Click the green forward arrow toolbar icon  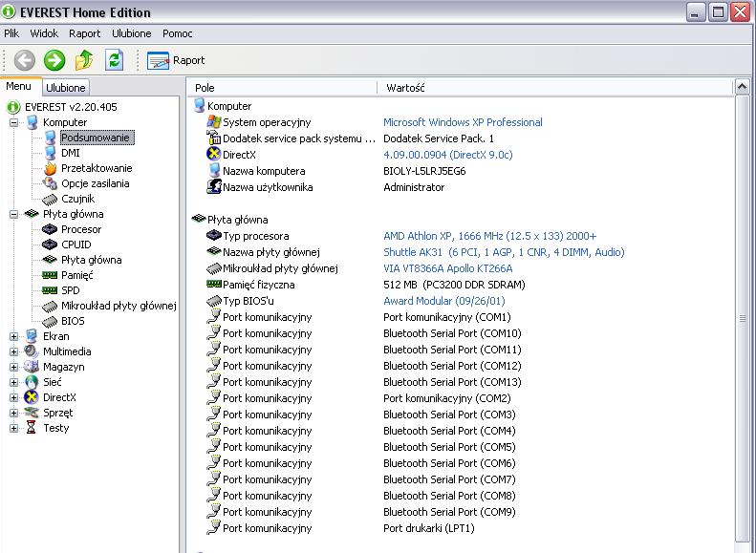tap(54, 60)
